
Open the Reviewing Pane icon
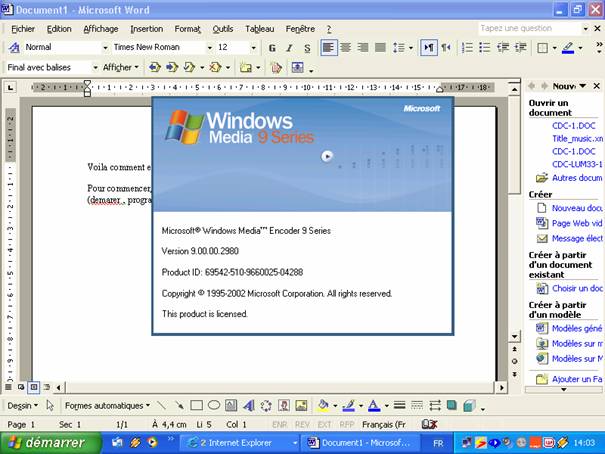(297, 68)
